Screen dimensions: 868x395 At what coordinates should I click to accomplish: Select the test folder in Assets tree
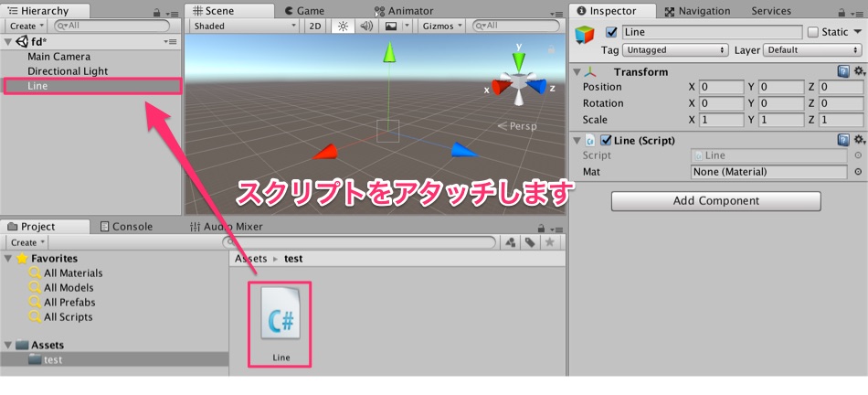114,359
